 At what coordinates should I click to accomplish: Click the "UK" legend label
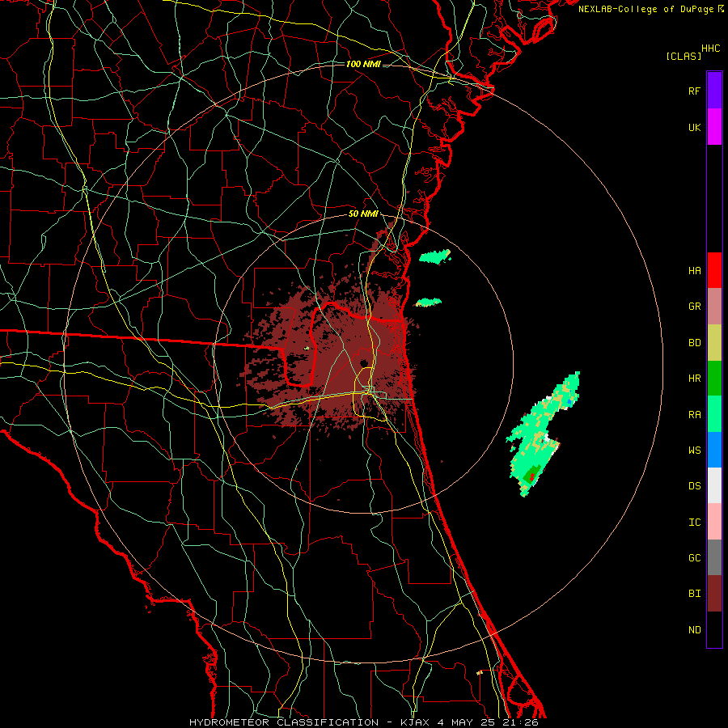[x=694, y=127]
